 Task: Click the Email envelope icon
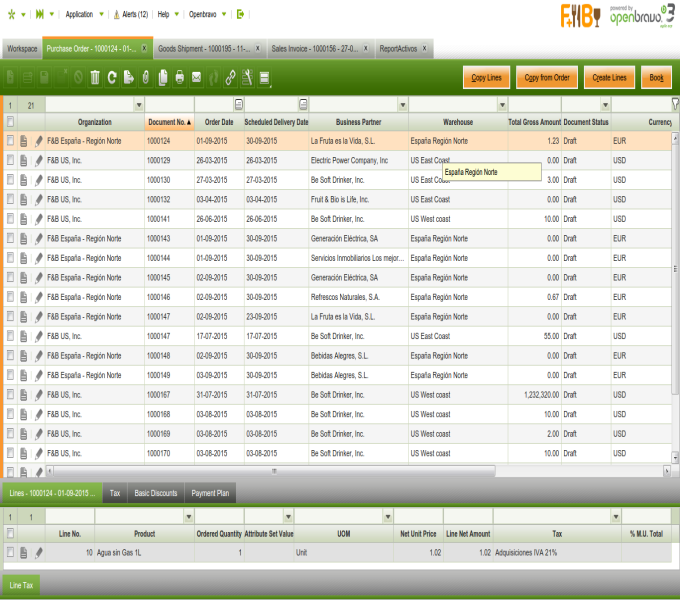pos(197,77)
